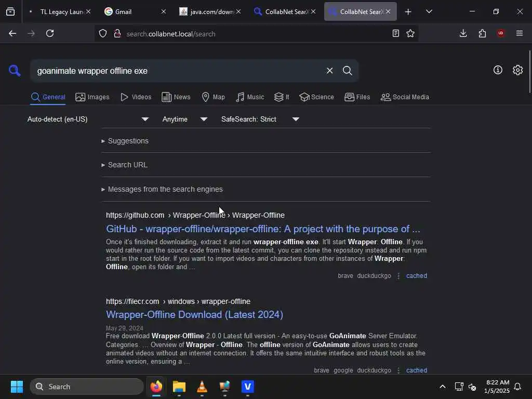The width and height of the screenshot is (532, 399).
Task: Click the SearXNG magnifier logo
Action: [x=15, y=71]
